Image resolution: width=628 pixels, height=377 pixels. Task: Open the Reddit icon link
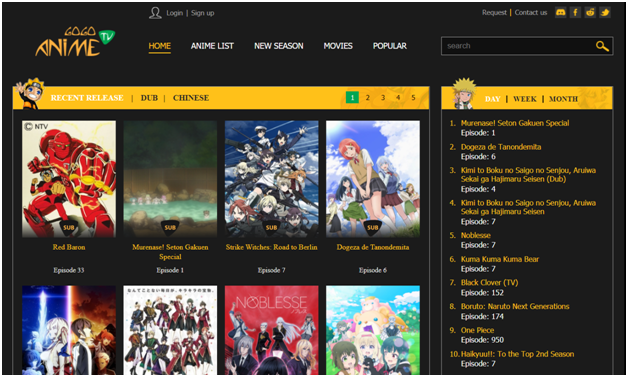(x=590, y=12)
